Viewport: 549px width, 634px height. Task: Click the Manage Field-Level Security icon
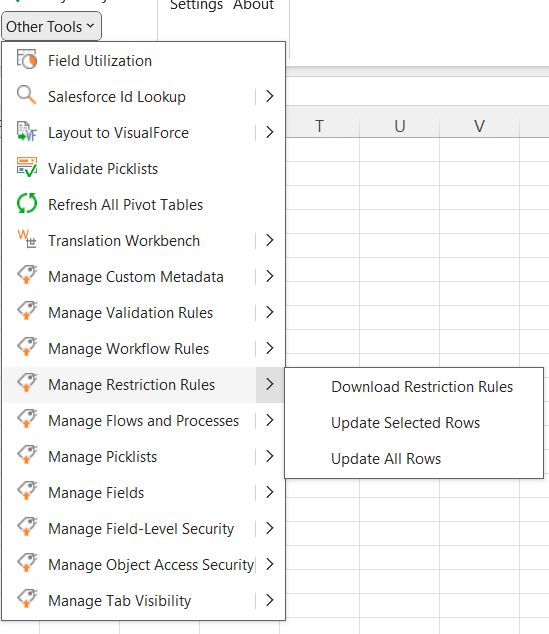click(27, 528)
